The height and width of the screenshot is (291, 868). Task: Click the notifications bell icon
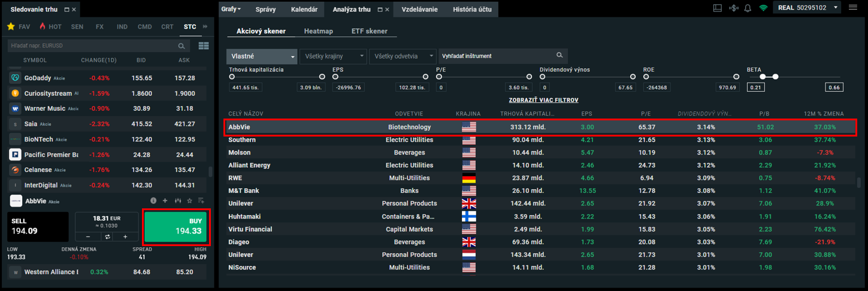click(748, 8)
